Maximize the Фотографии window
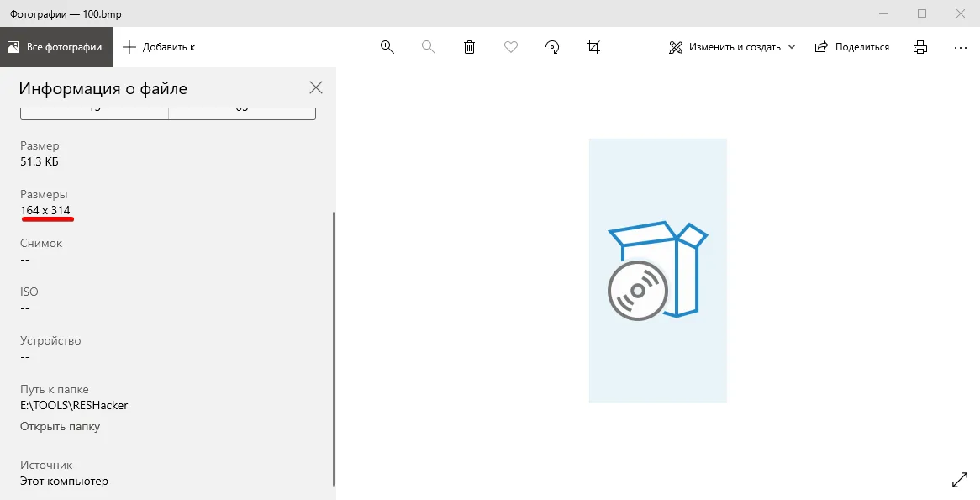The height and width of the screenshot is (500, 980). pos(922,13)
